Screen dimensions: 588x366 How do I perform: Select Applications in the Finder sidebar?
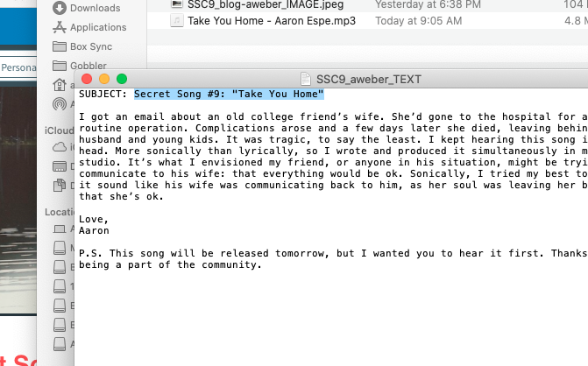[89, 27]
